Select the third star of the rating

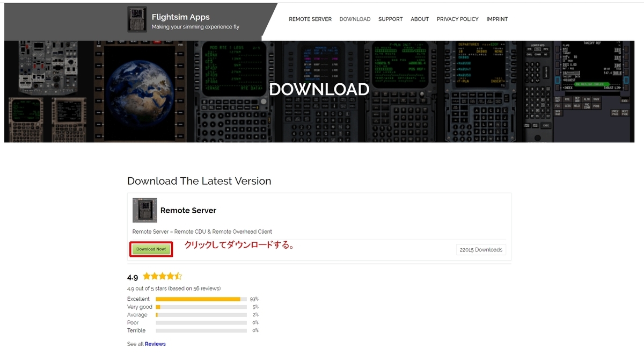point(162,276)
